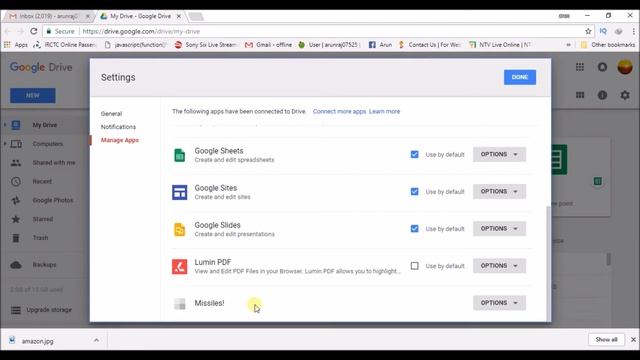Open the NTV Live Online bookmark
The height and width of the screenshot is (360, 640).
point(500,45)
